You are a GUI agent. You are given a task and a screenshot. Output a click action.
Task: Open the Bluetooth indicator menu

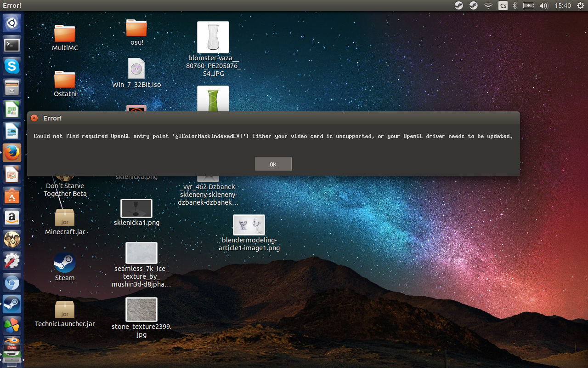tap(515, 6)
